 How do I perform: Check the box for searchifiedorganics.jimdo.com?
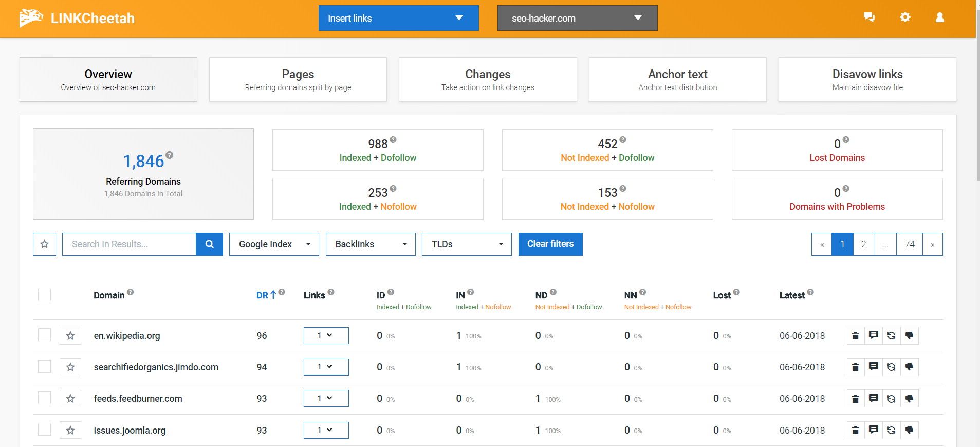pos(45,367)
